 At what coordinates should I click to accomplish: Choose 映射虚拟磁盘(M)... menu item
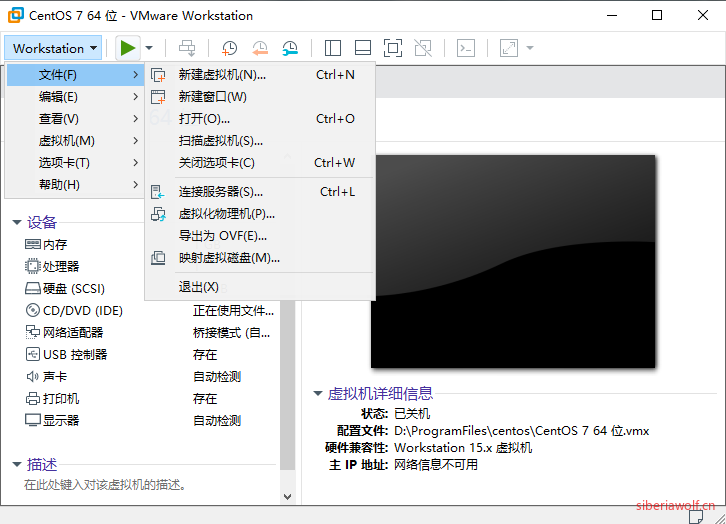pos(260,258)
